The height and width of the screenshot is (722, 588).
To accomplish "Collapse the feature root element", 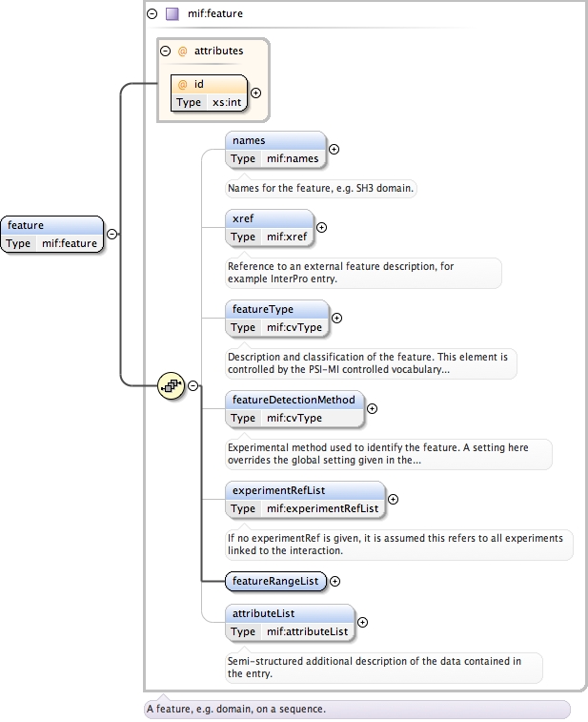I will coord(112,234).
